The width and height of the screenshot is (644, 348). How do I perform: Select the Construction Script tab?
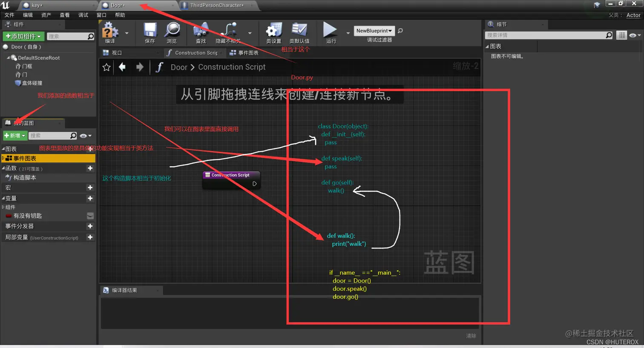196,53
